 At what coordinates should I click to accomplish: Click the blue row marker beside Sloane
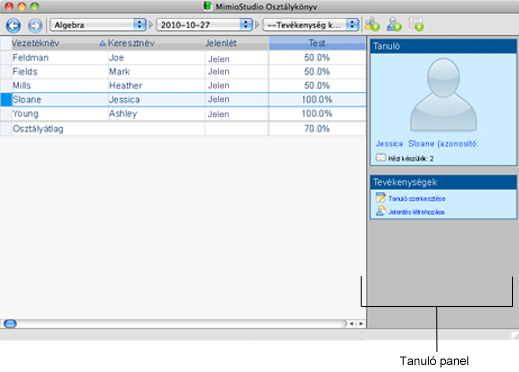pyautogui.click(x=6, y=100)
